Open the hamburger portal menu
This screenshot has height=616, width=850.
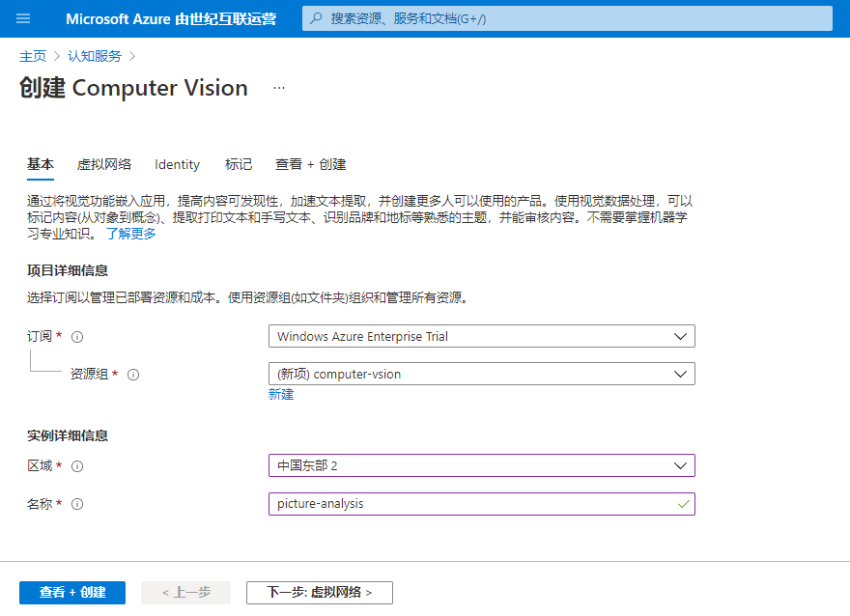[x=23, y=19]
